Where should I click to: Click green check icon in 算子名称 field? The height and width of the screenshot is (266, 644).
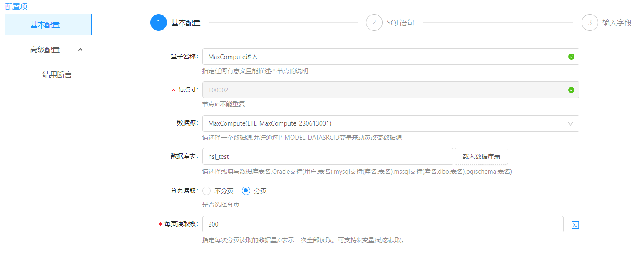click(571, 57)
